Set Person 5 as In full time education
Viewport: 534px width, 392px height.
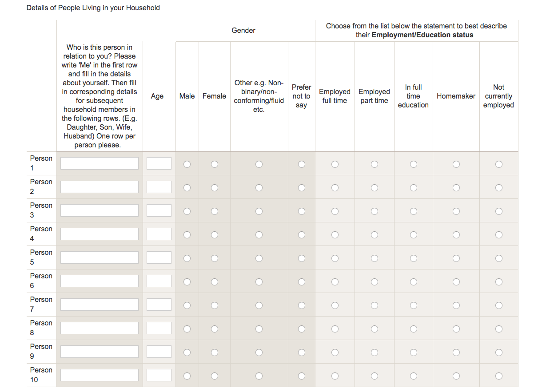[414, 258]
